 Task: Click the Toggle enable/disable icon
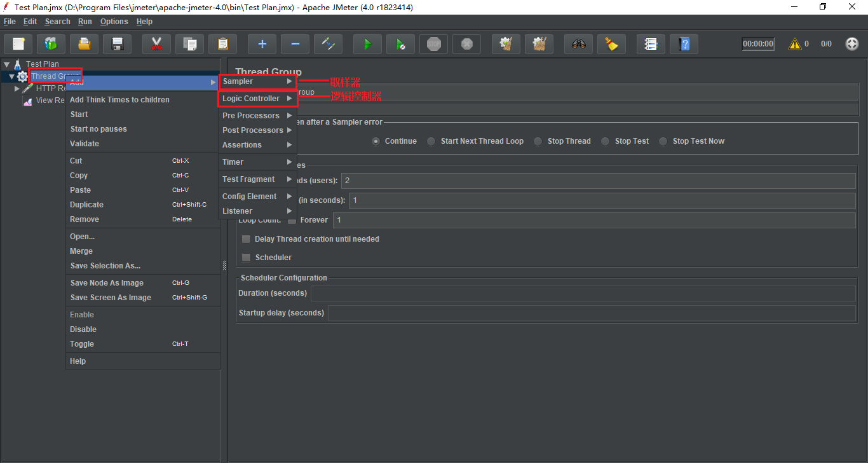(329, 44)
